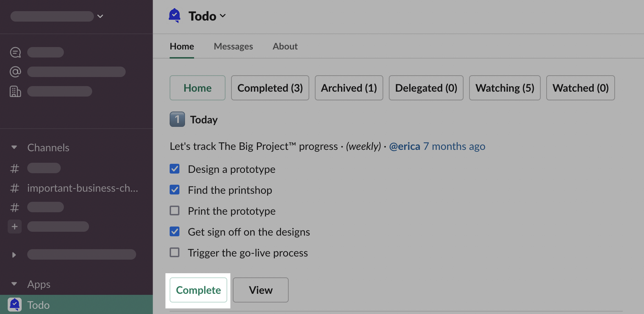This screenshot has width=644, height=314.
Task: Click the hash icon beside important-business channel
Action: 15,188
